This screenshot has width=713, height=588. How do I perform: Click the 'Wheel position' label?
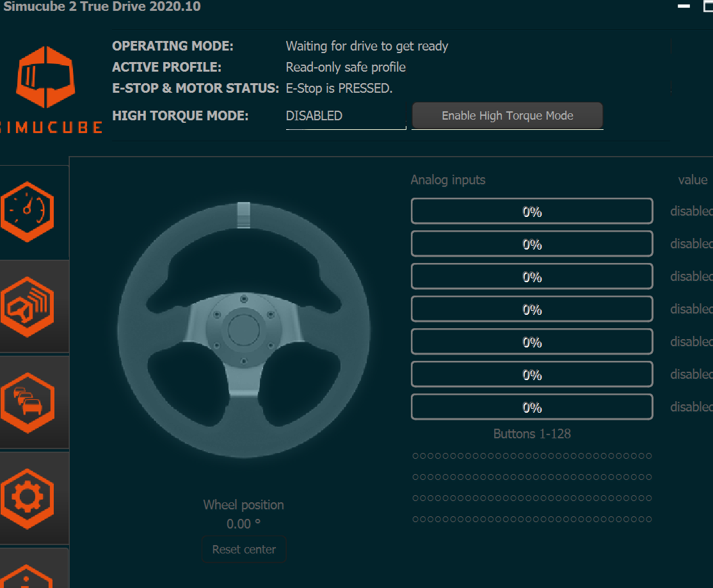243,505
